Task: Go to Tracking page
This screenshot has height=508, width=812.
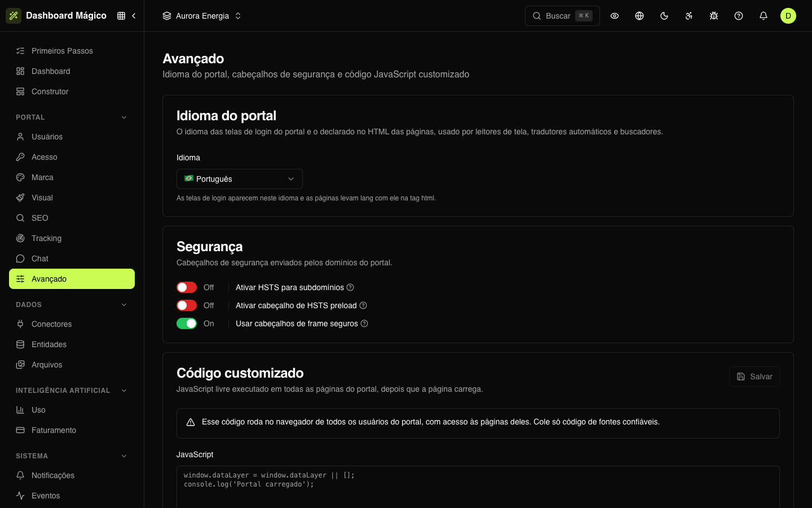Action: [x=72, y=238]
